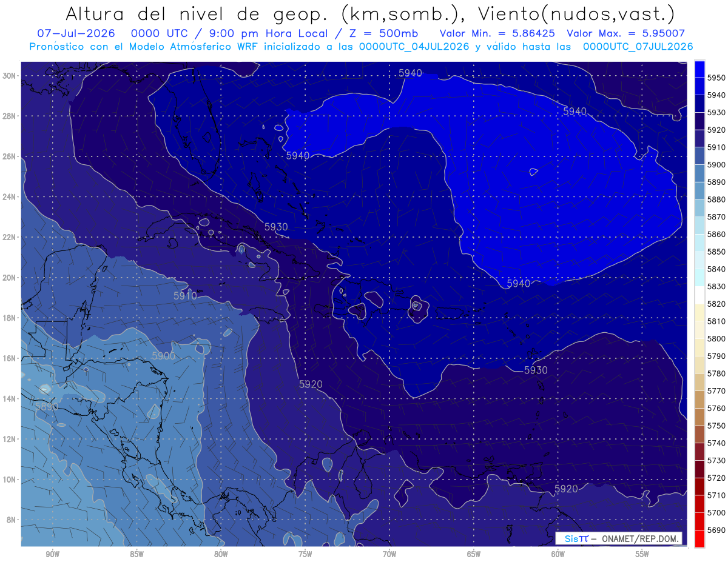The image size is (728, 562).
Task: Click the '0000UTC_07JUL2026' valid time
Action: coord(638,46)
